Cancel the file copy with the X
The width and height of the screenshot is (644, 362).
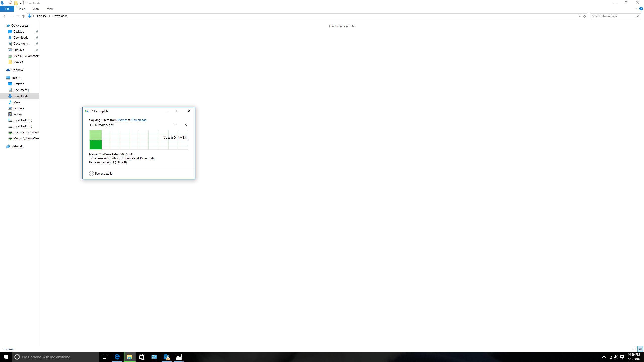(x=186, y=125)
